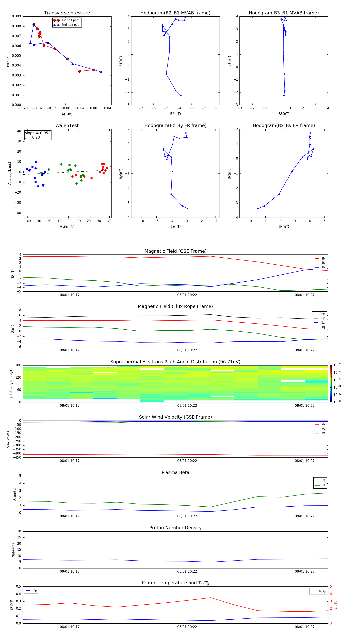Click the "B2(nT)" x-axis label
Screen dimensions: 351x644
coord(175,114)
